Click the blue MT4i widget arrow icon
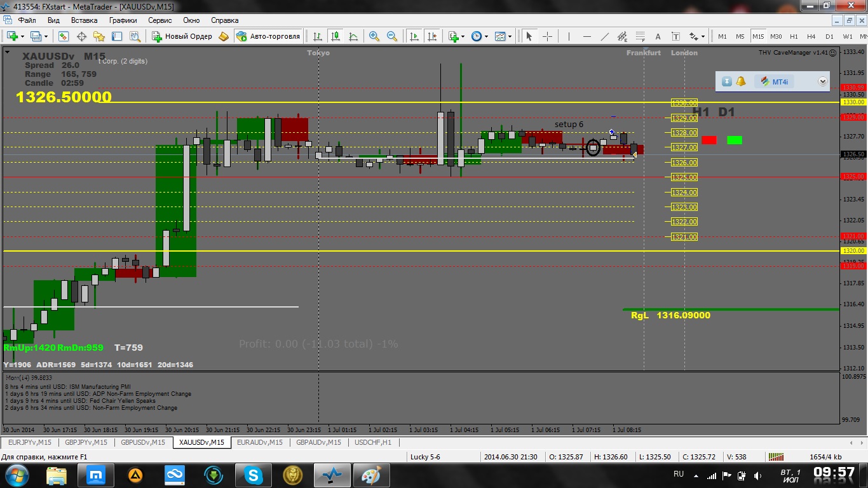 click(727, 81)
